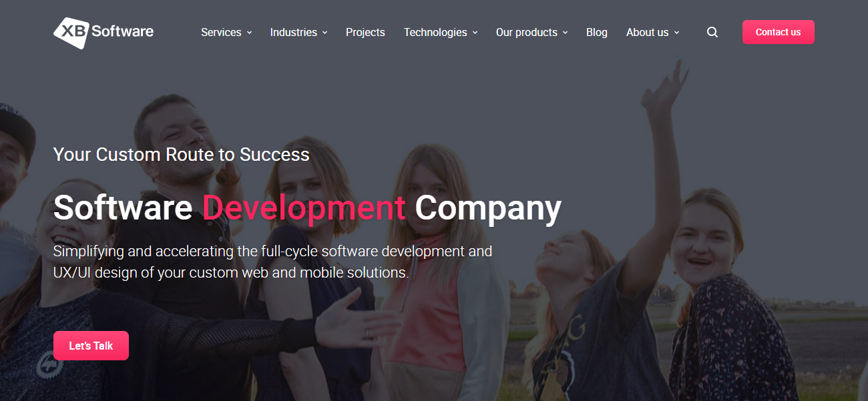Viewport: 868px width, 401px height.
Task: Open the About us menu
Action: (x=647, y=32)
